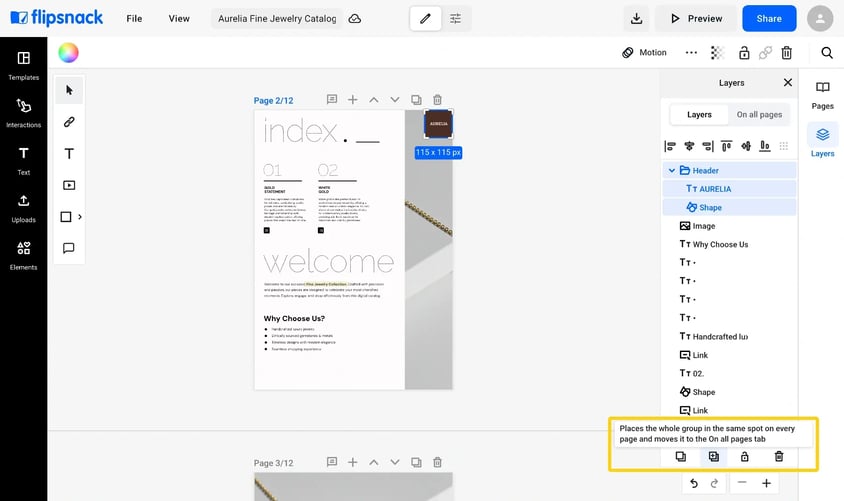Duplicate layer using Layers panel bottom icon
The height and width of the screenshot is (501, 844).
(680, 456)
